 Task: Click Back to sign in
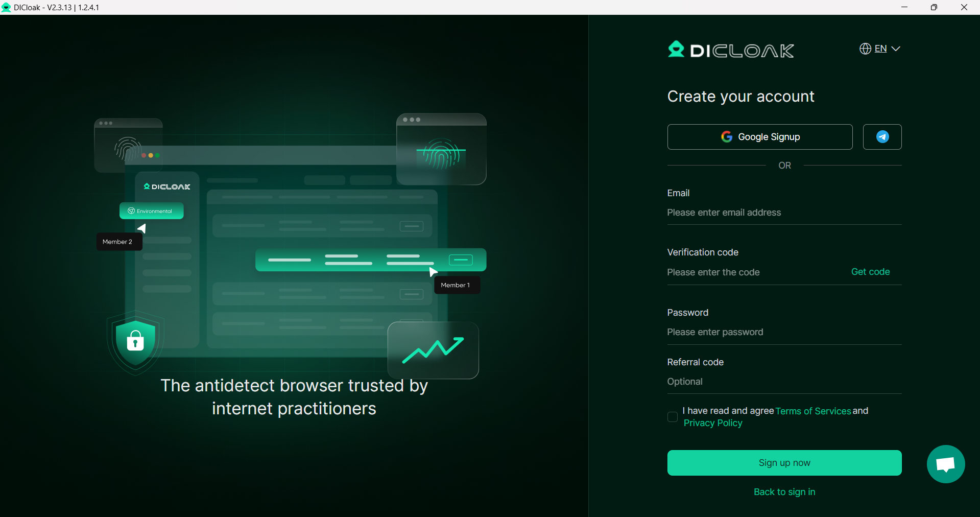pos(784,492)
